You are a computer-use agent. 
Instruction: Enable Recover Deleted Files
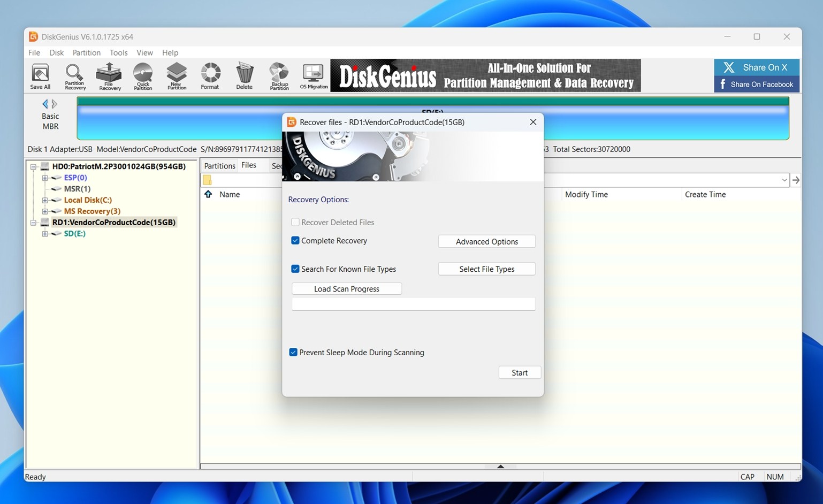295,222
